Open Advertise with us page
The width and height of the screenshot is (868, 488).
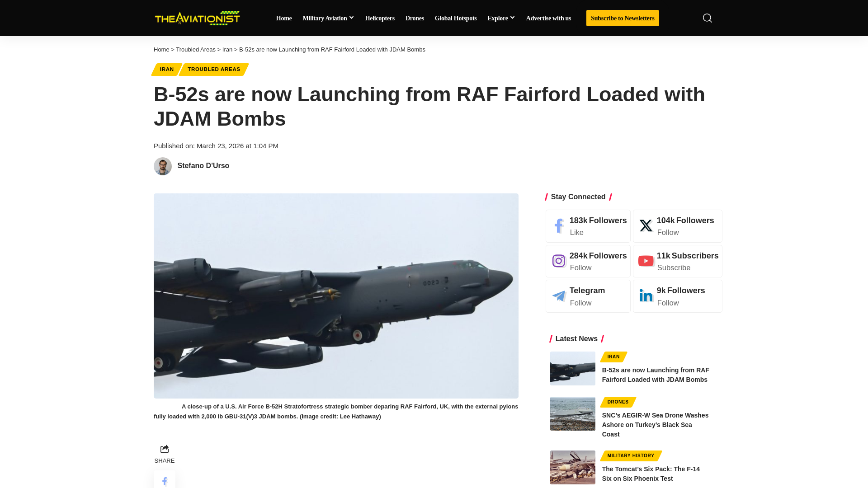tap(548, 19)
